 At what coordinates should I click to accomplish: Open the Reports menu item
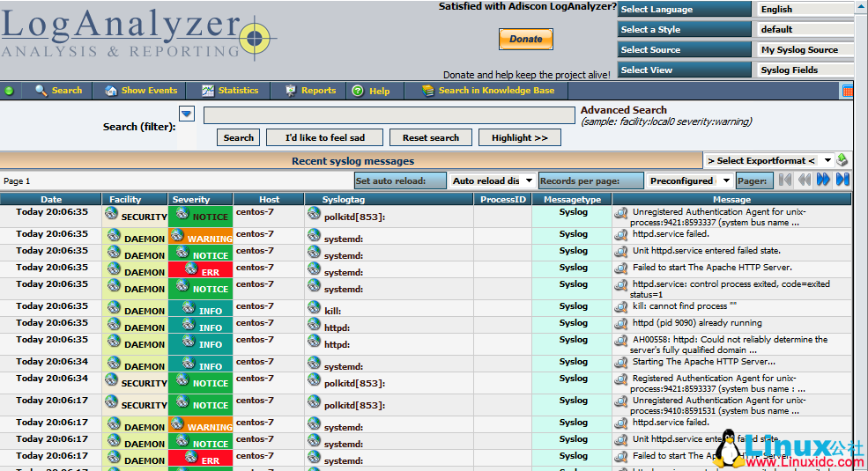[310, 91]
